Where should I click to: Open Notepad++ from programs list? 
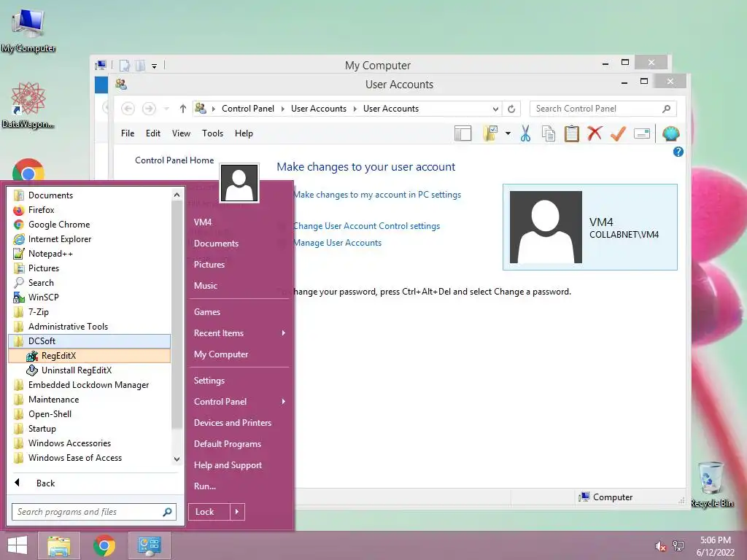click(x=90, y=254)
